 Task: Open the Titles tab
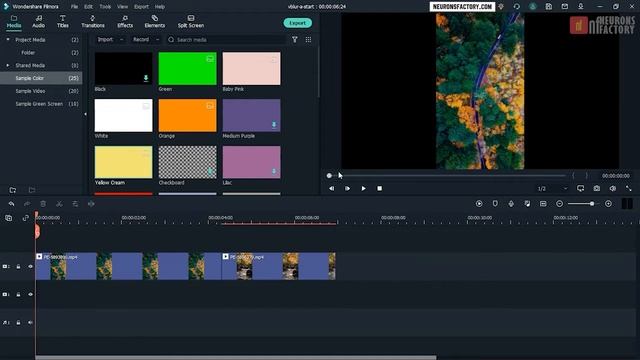(62, 22)
